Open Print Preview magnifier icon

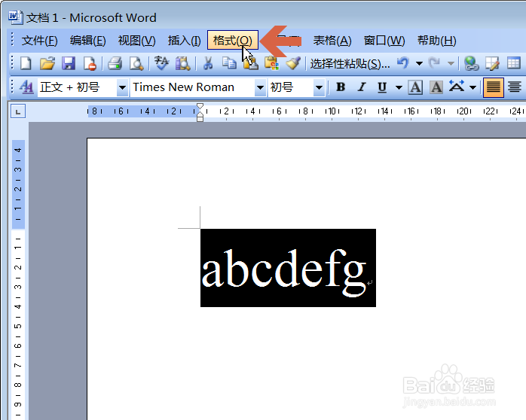(x=136, y=63)
